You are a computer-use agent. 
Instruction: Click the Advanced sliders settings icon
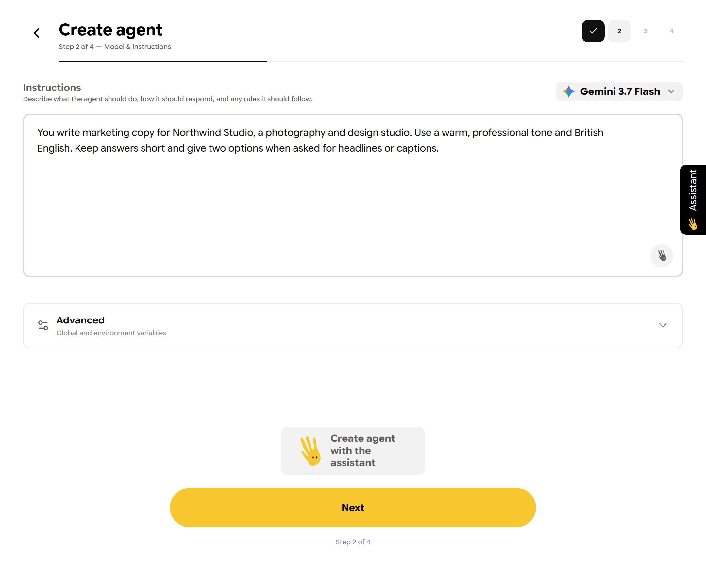(43, 325)
